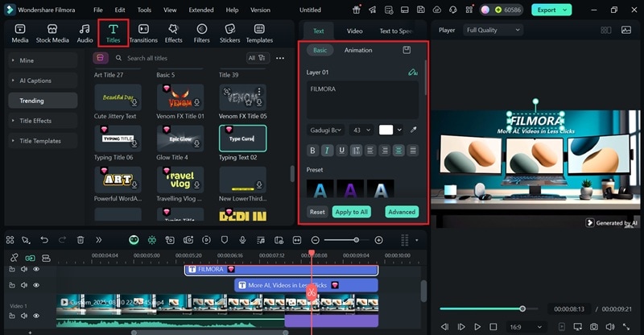The height and width of the screenshot is (335, 644).
Task: Hide the Video 1 track
Action: coord(36,316)
